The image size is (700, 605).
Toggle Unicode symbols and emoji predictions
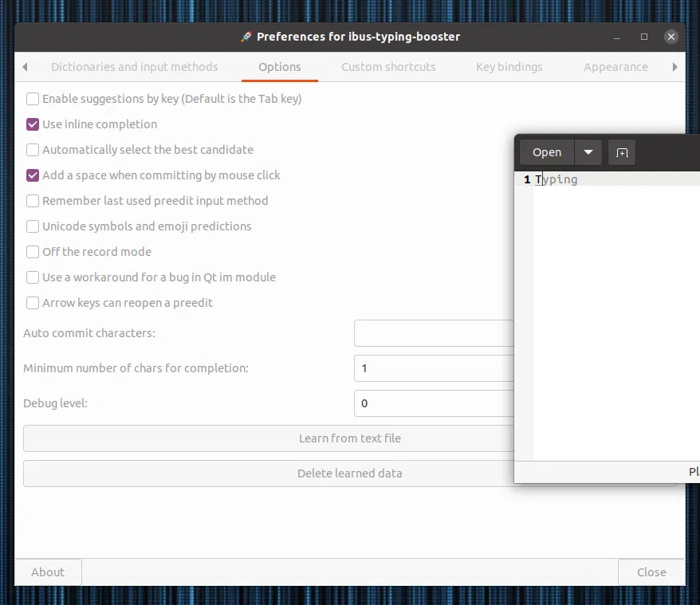click(33, 226)
